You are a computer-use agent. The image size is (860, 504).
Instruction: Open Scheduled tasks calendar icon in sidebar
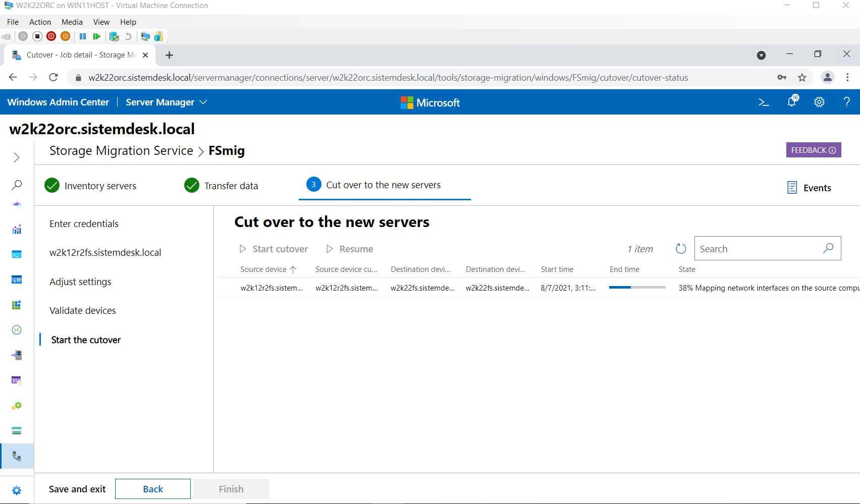click(17, 380)
